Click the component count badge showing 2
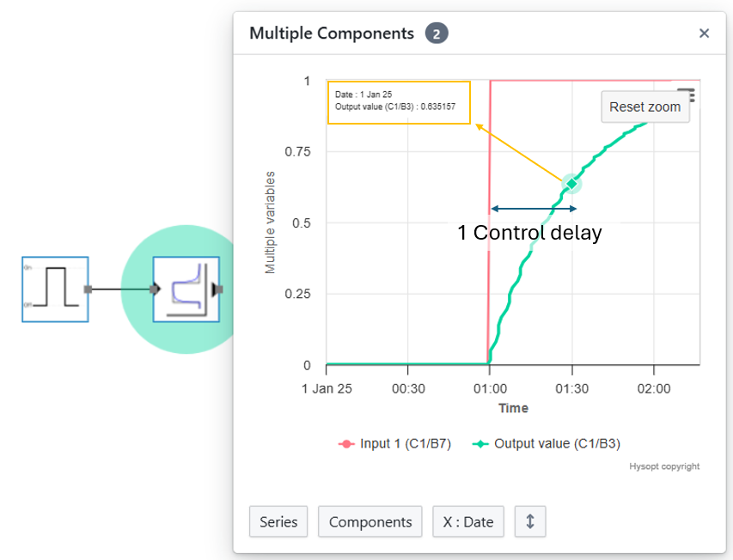The image size is (733, 560). click(437, 33)
